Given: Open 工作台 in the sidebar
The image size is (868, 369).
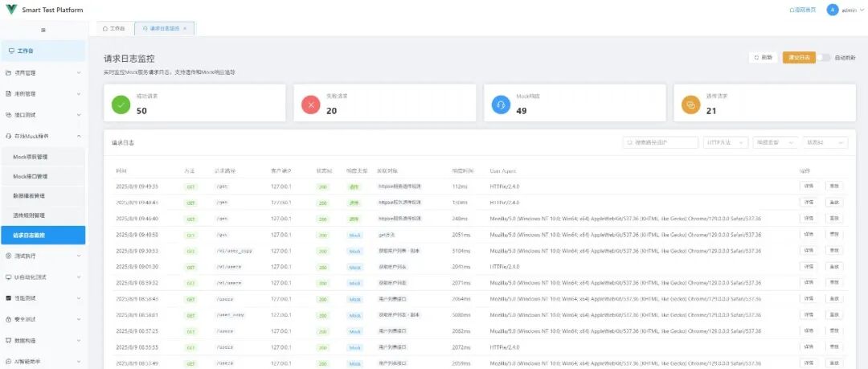Looking at the screenshot, I should [43, 51].
